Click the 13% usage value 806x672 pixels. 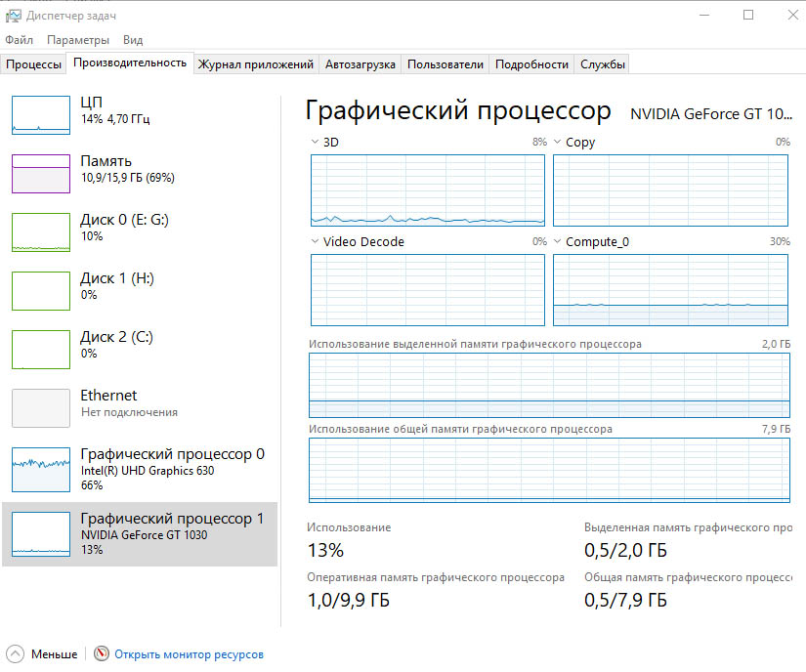coord(326,550)
